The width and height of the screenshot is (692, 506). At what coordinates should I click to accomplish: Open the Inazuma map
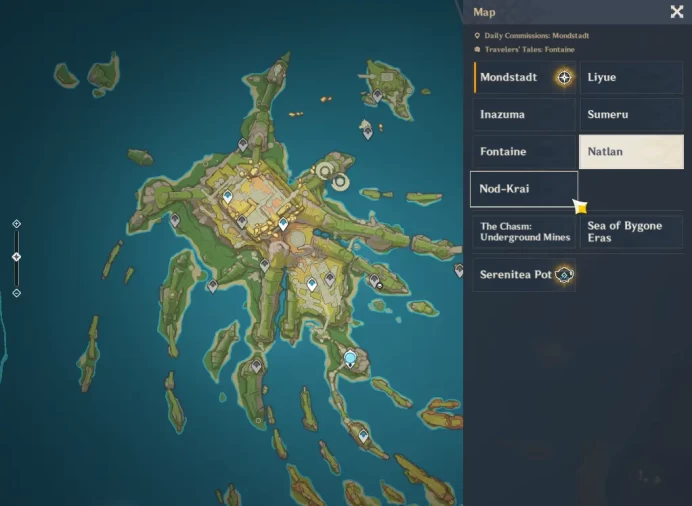pyautogui.click(x=524, y=115)
